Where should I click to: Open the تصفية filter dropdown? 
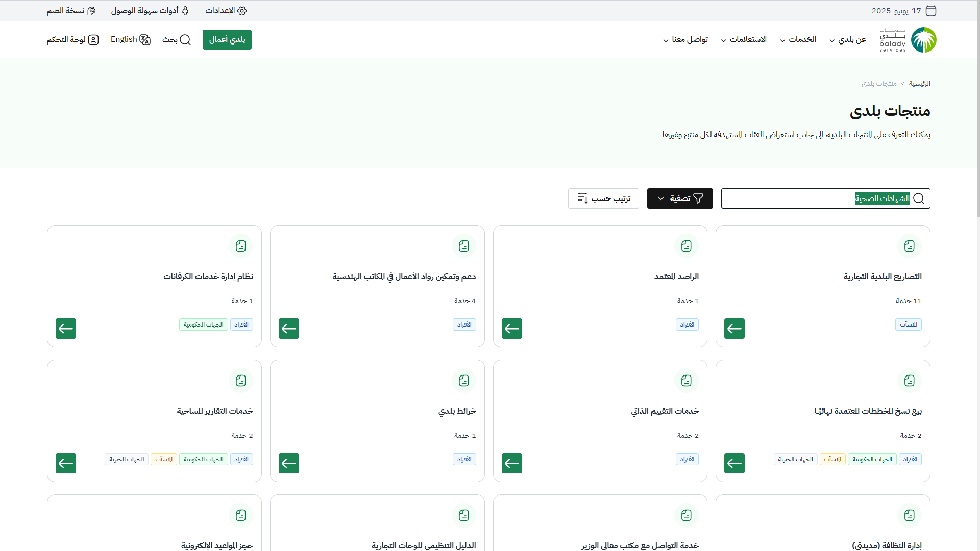pyautogui.click(x=679, y=198)
